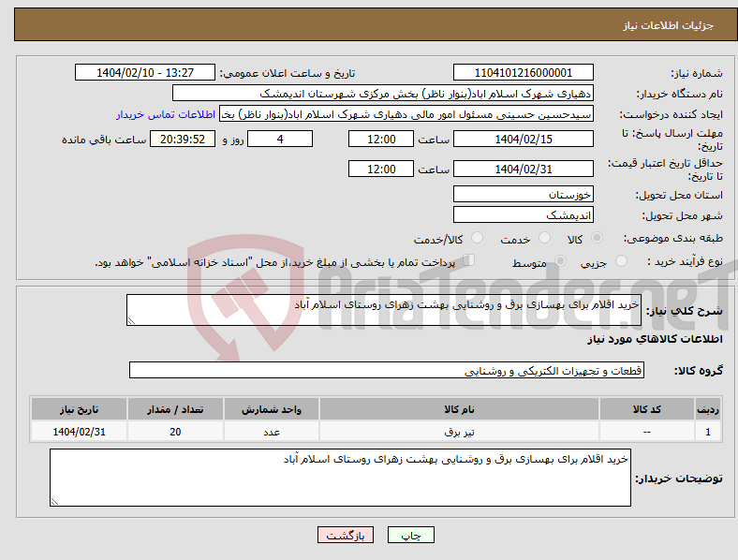
Task: Click the بازگشت (back) button
Action: click(x=345, y=535)
